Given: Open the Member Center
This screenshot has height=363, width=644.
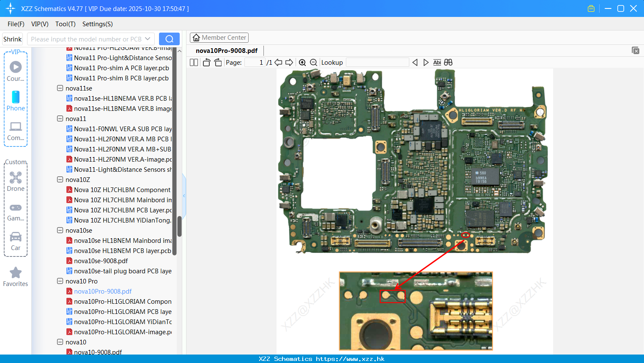Looking at the screenshot, I should (219, 38).
